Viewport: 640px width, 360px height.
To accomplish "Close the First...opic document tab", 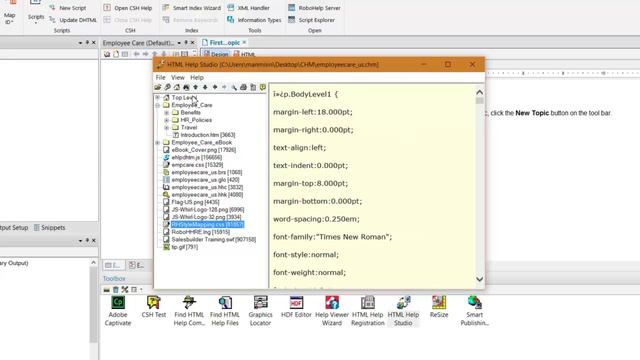I will click(244, 42).
